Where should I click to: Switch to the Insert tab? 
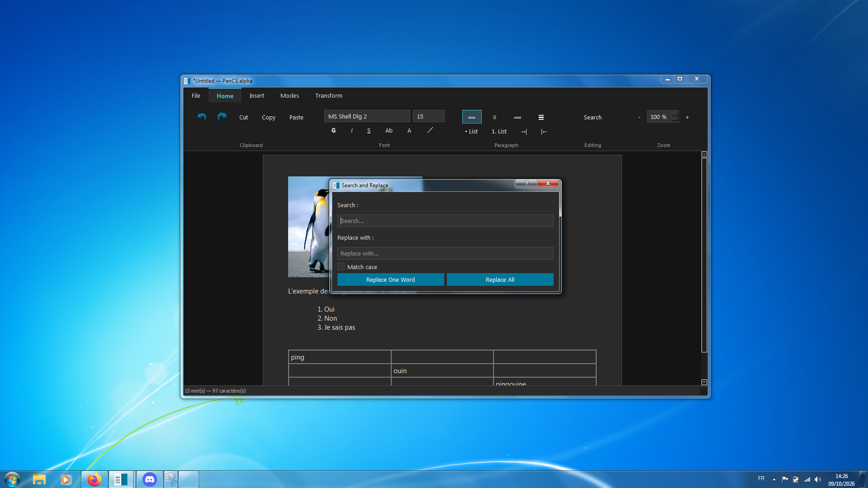(x=256, y=95)
